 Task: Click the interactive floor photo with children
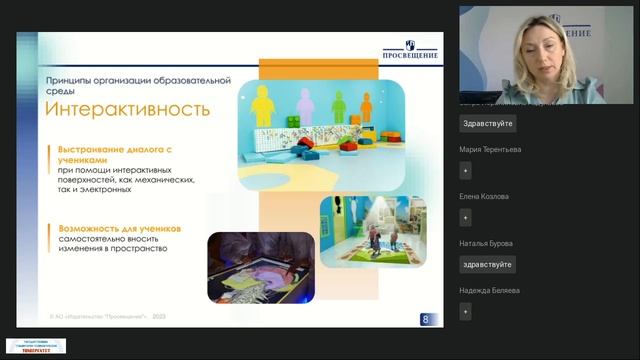coord(373,231)
